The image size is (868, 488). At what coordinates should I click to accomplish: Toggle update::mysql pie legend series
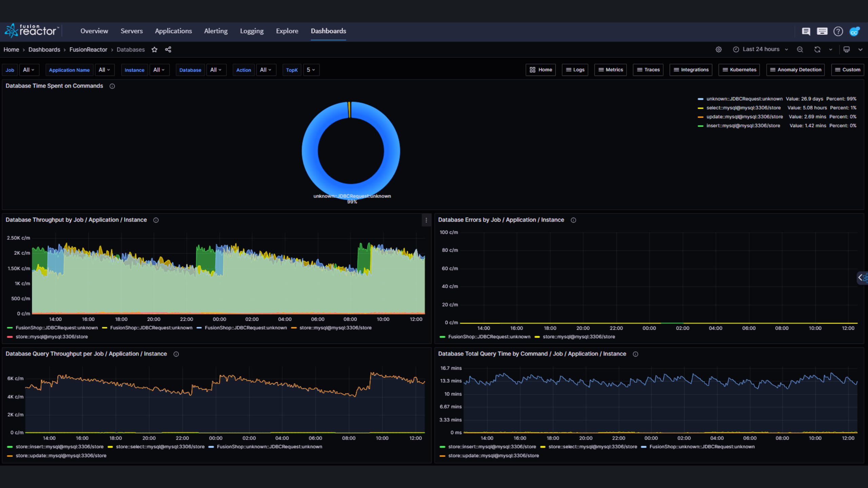[745, 117]
